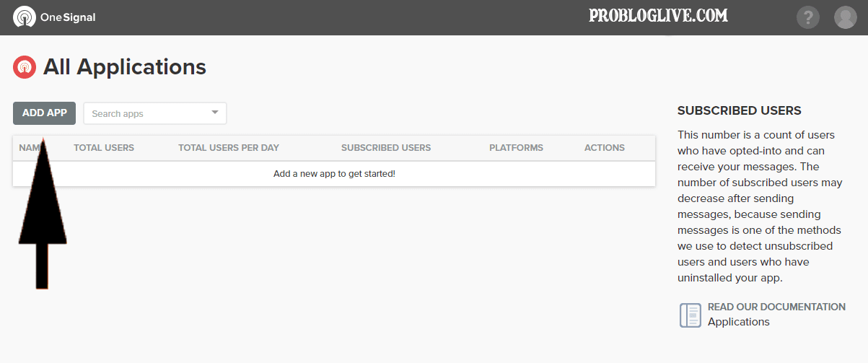This screenshot has width=868, height=363.
Task: Open the help question mark icon
Action: pyautogui.click(x=808, y=17)
